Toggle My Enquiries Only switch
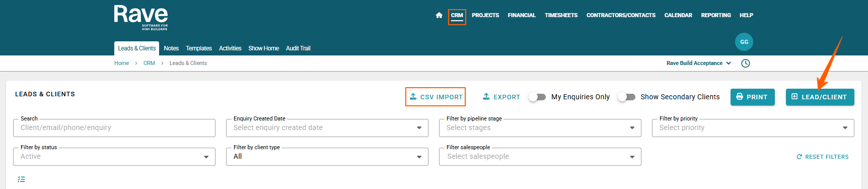The image size is (868, 189). pos(537,97)
